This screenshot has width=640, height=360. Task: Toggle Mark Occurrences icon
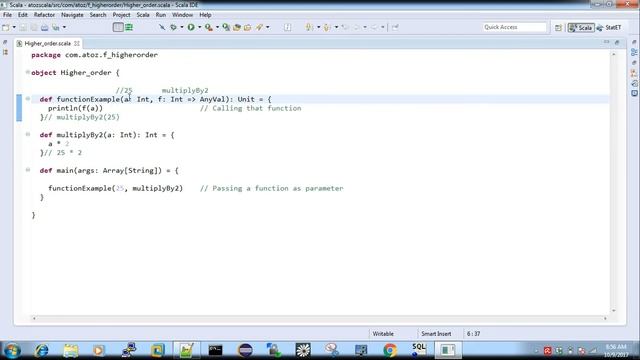[x=288, y=27]
